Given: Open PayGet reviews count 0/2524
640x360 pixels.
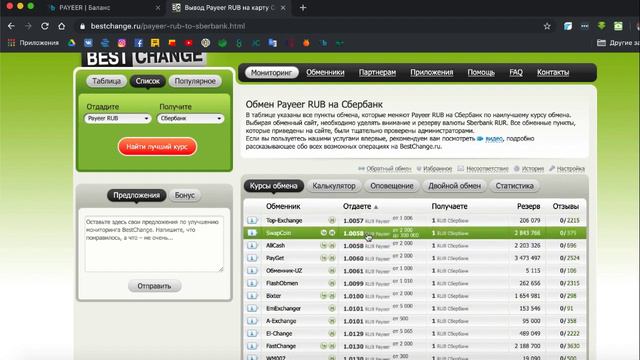Looking at the screenshot, I should pos(569,258).
